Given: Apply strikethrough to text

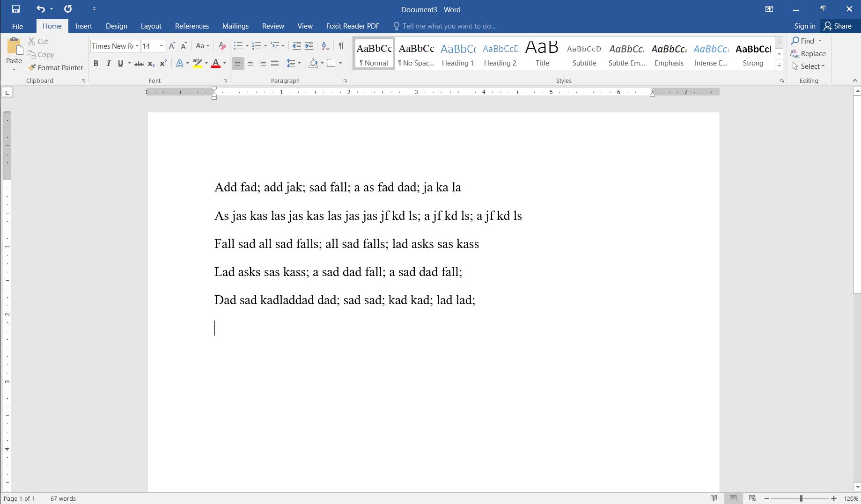Looking at the screenshot, I should point(139,63).
